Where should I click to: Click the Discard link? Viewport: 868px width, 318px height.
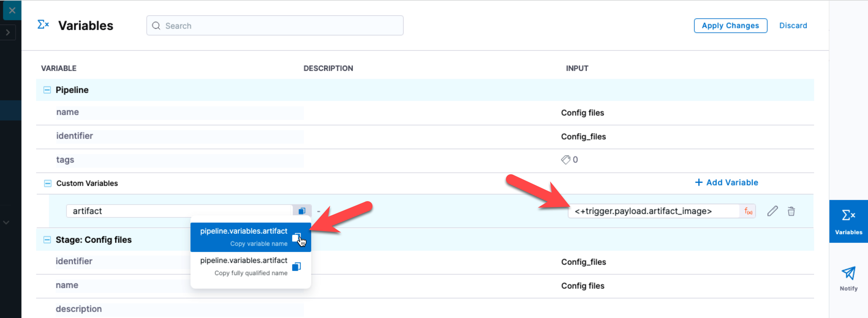(x=793, y=26)
